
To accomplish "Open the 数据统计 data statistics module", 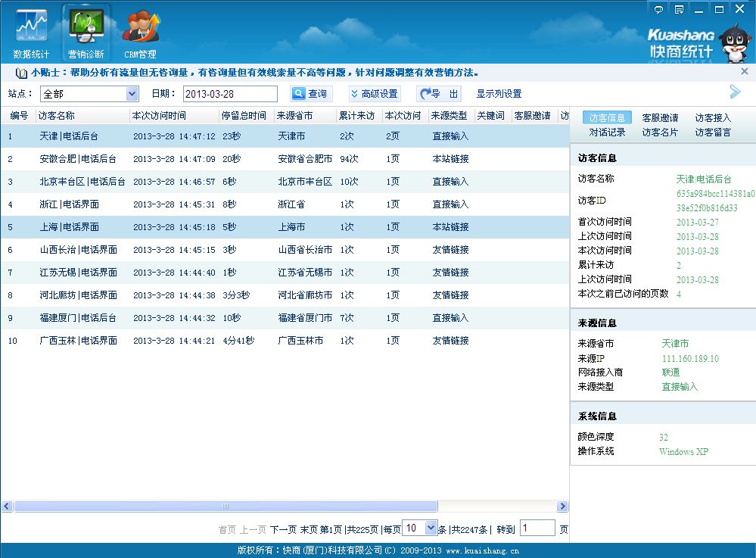I will point(31,34).
